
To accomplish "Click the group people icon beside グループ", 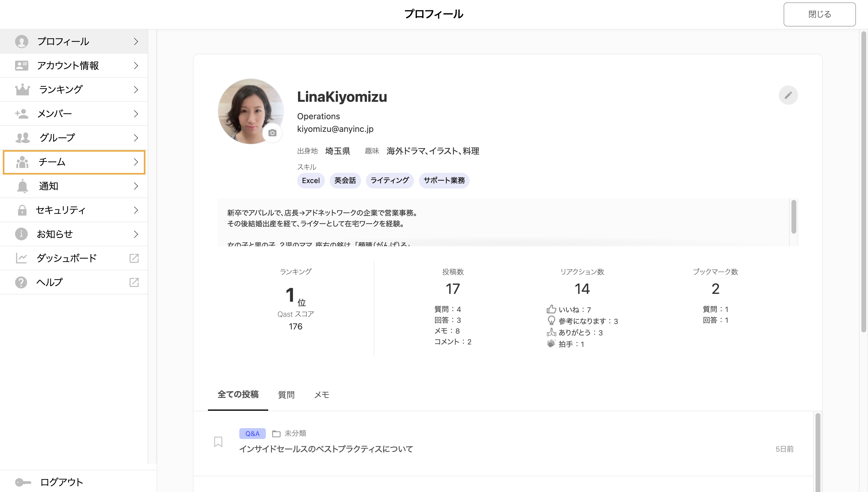I will [x=23, y=138].
